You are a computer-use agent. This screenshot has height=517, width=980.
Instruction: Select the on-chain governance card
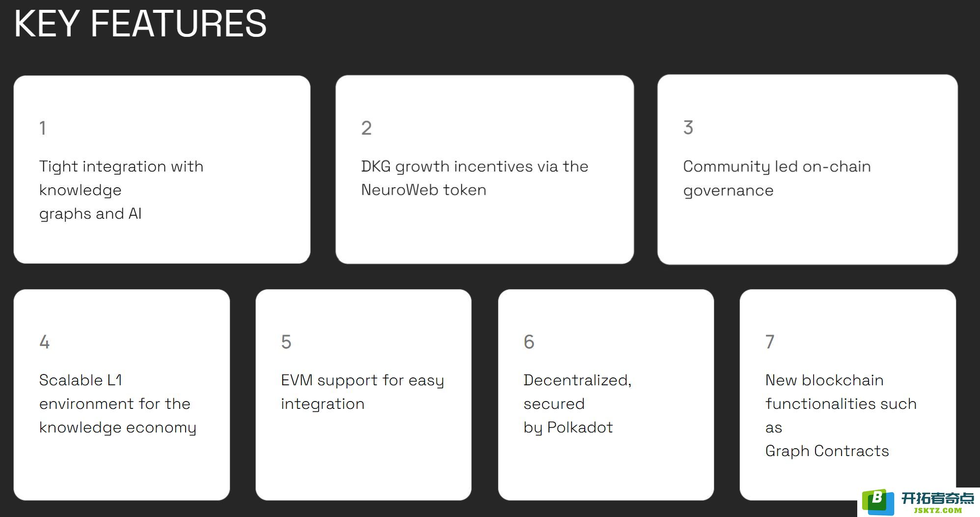coord(808,170)
